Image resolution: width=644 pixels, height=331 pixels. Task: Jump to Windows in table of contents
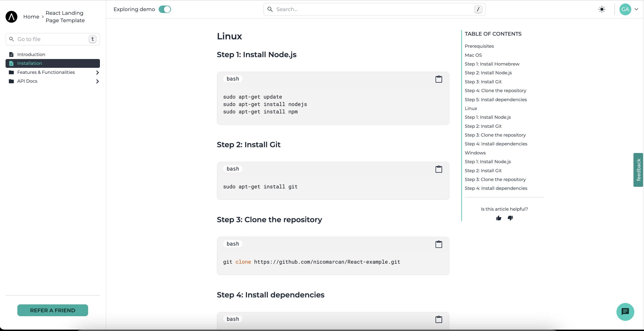475,153
